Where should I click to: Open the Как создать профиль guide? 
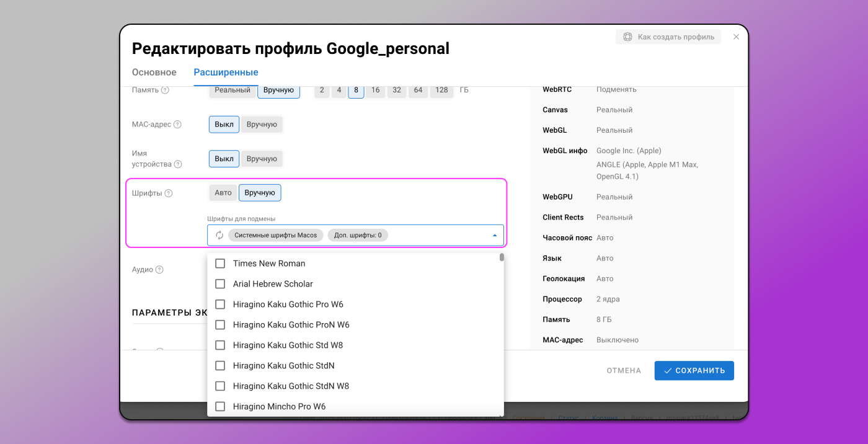(668, 37)
